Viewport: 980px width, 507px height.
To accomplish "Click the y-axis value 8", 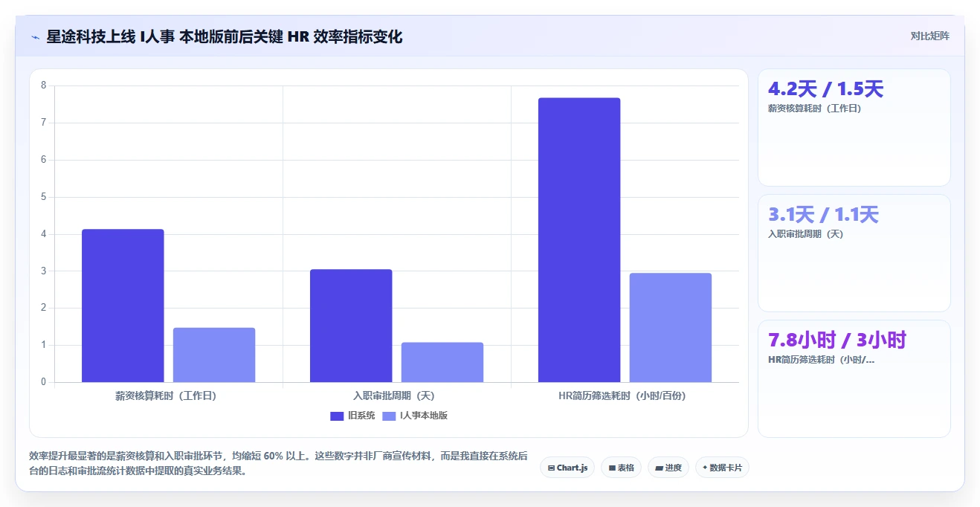I will coord(43,85).
